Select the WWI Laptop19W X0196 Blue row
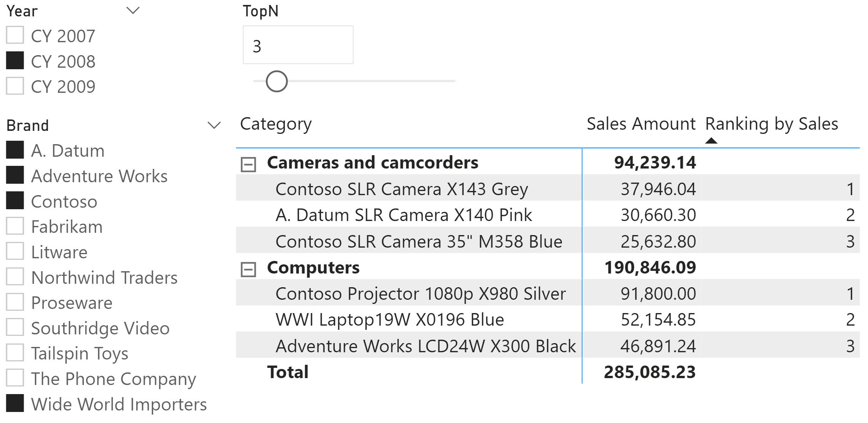Viewport: 868px width, 423px height. (389, 320)
